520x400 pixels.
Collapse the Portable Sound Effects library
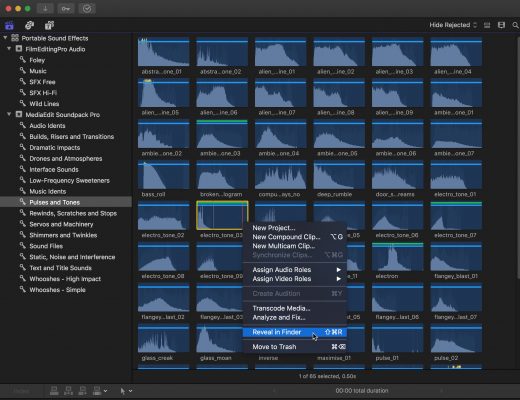pos(5,38)
